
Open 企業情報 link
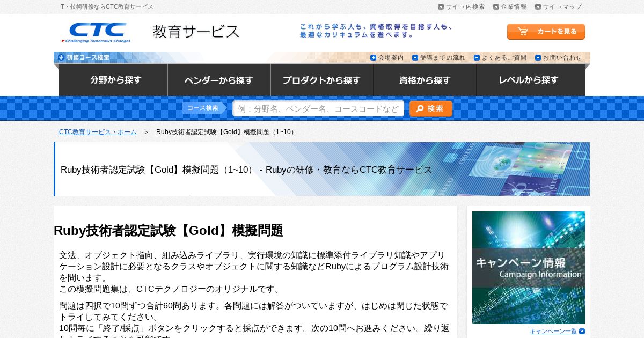[x=514, y=7]
